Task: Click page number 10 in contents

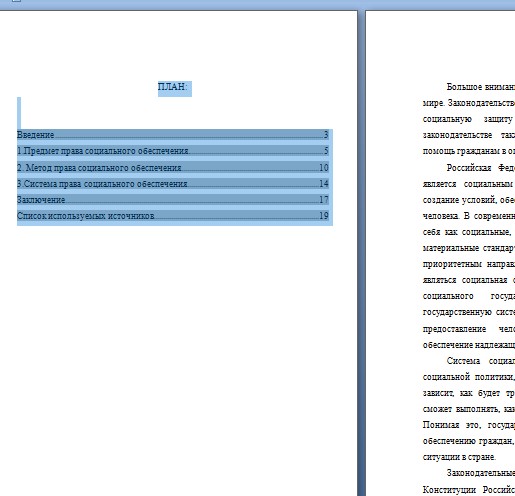Action: [324, 168]
